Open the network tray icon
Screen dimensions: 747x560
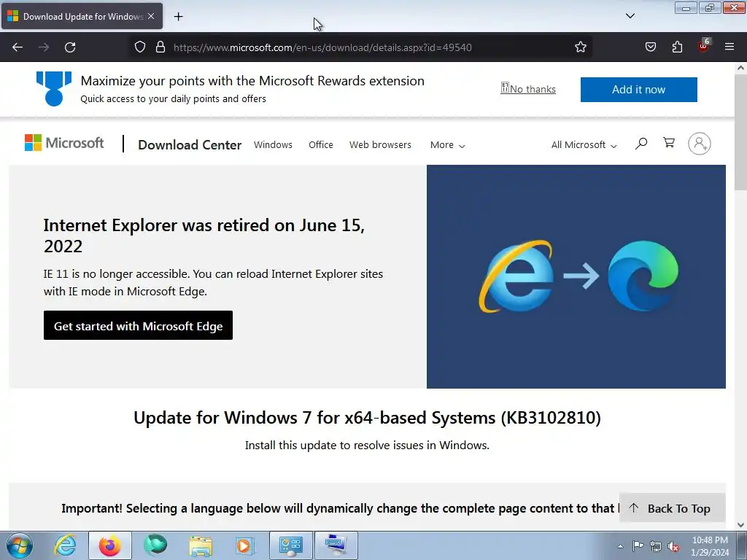pyautogui.click(x=656, y=547)
